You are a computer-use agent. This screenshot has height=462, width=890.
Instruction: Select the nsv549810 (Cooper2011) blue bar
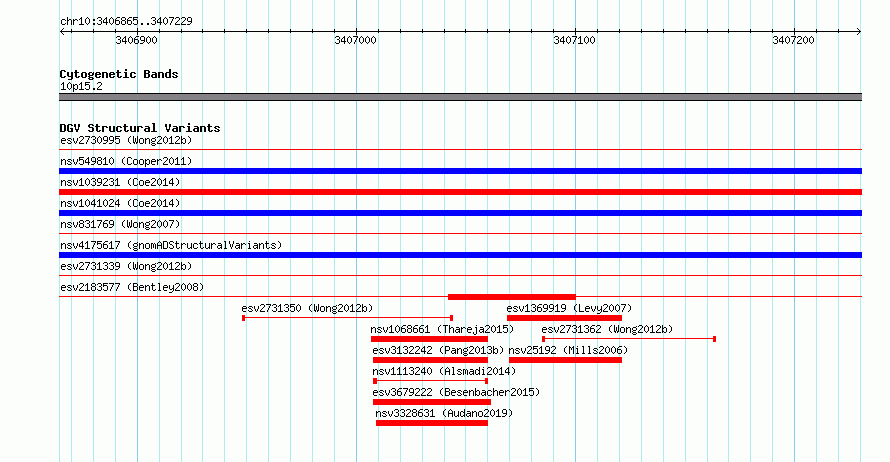coord(460,171)
